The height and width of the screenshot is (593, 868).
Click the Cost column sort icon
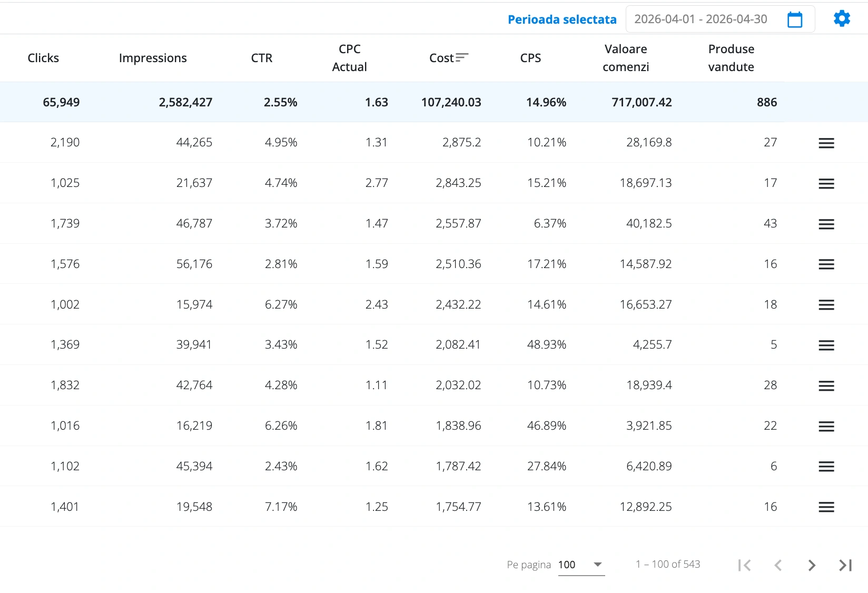click(x=462, y=57)
